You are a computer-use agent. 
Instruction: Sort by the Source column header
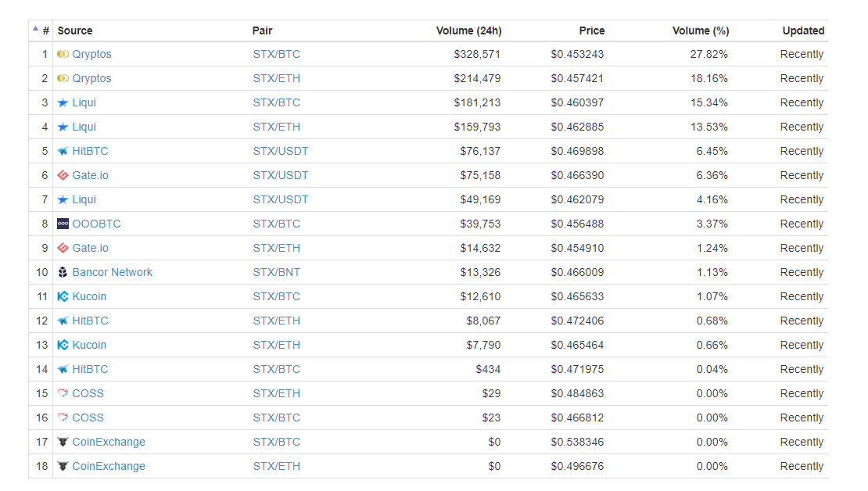tap(75, 31)
